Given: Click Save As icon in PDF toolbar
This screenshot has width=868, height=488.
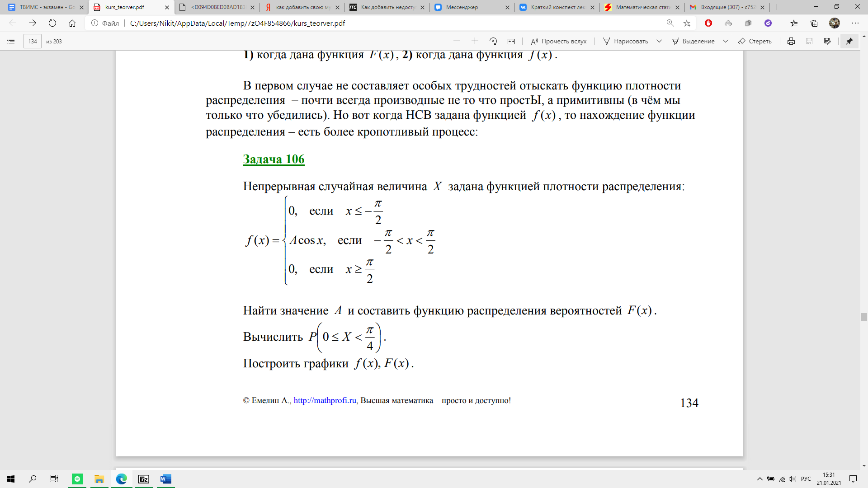Looking at the screenshot, I should tap(827, 41).
